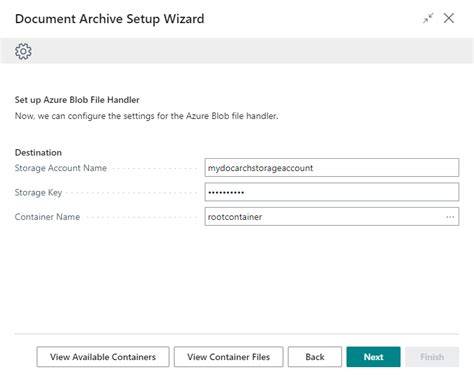The width and height of the screenshot is (474, 380).
Task: Go back to the previous wizard step
Action: coord(315,357)
